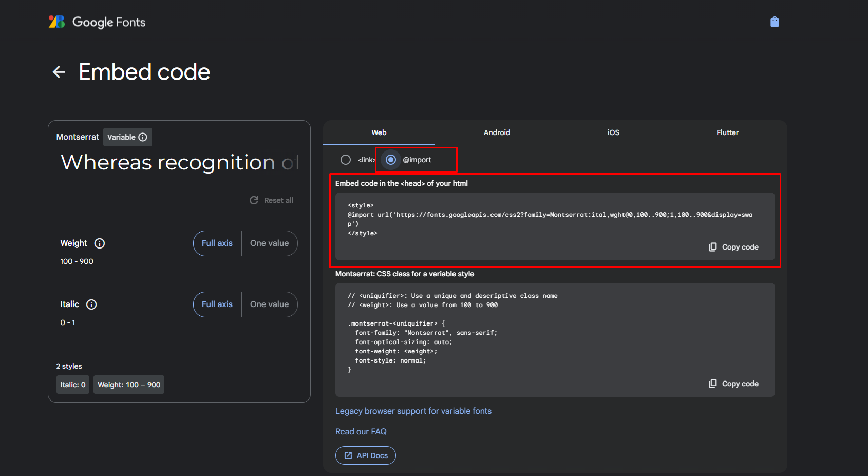Screen dimensions: 868x476
Task: Select One value for Italic
Action: pos(269,304)
